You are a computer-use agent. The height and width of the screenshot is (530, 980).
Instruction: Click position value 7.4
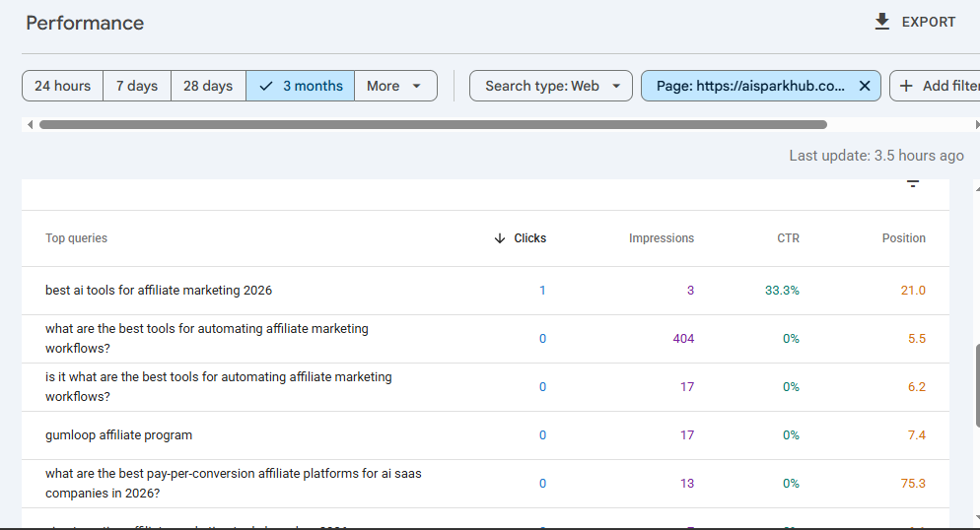[917, 435]
